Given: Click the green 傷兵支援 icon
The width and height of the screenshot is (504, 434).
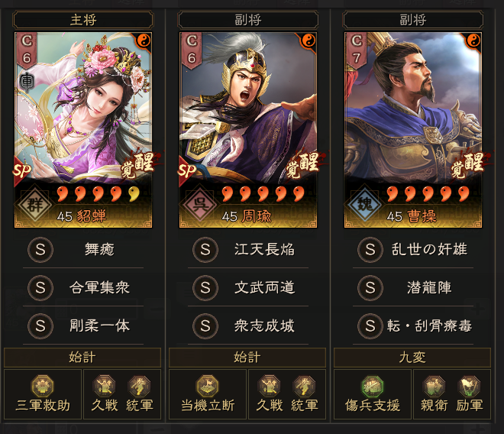Looking at the screenshot, I should 373,386.
